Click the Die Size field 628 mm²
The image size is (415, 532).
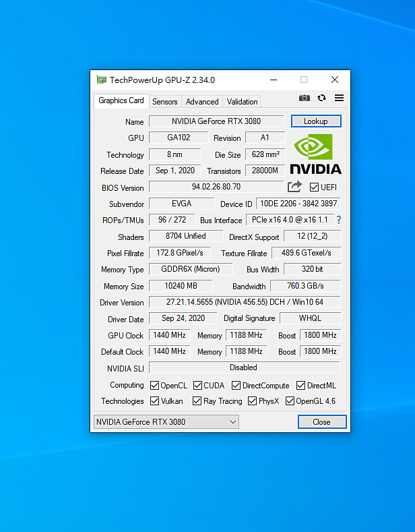click(x=265, y=154)
